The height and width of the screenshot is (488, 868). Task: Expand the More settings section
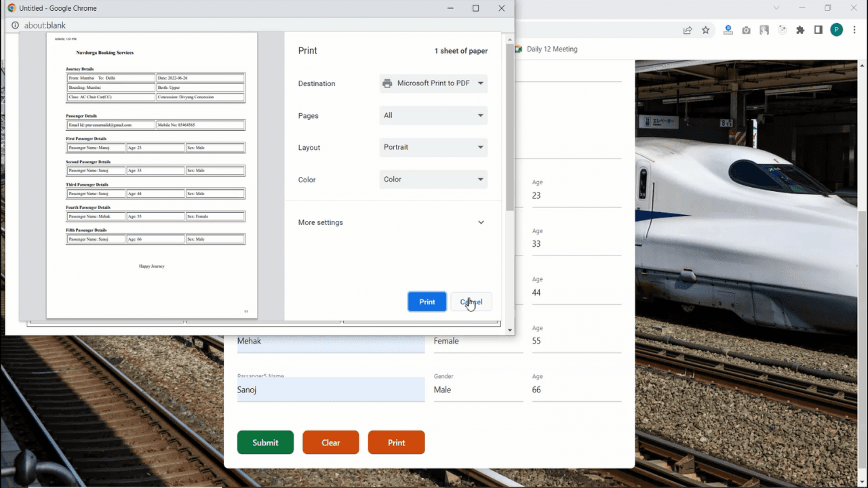pyautogui.click(x=393, y=222)
